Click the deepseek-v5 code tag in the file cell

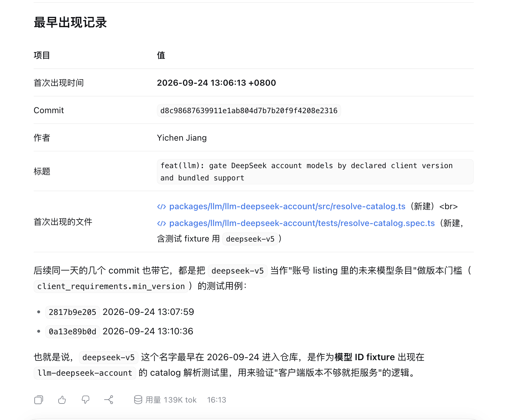[x=250, y=239]
